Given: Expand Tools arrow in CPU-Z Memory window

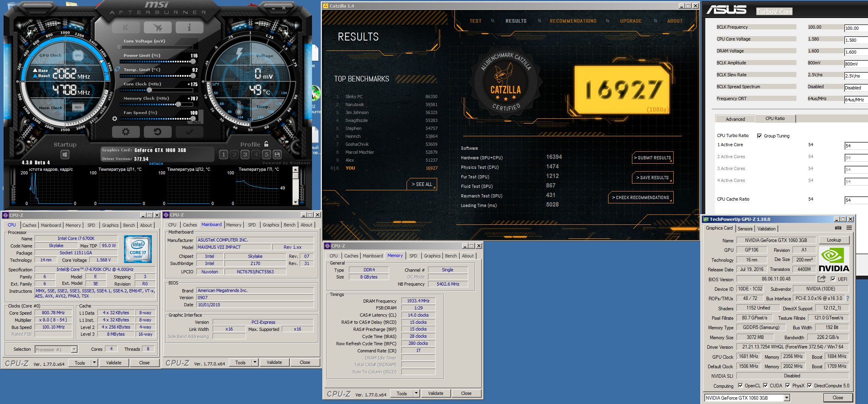Looking at the screenshot, I should [416, 393].
